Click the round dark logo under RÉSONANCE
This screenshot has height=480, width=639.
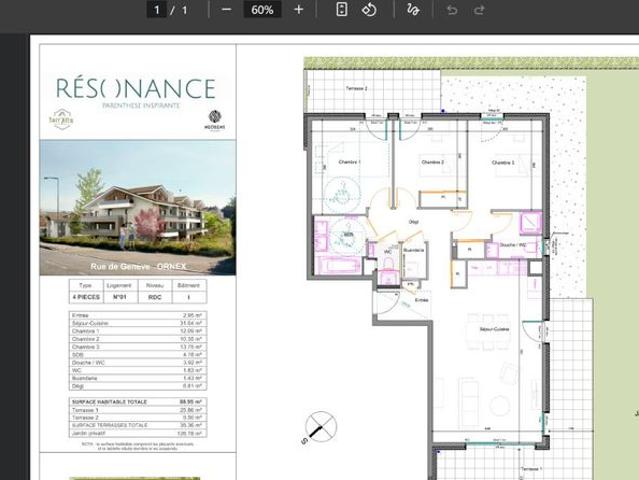(215, 120)
